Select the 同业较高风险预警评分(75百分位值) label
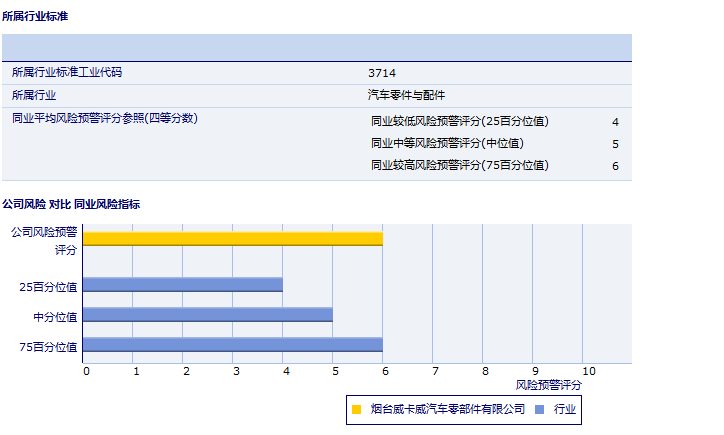 (x=460, y=165)
